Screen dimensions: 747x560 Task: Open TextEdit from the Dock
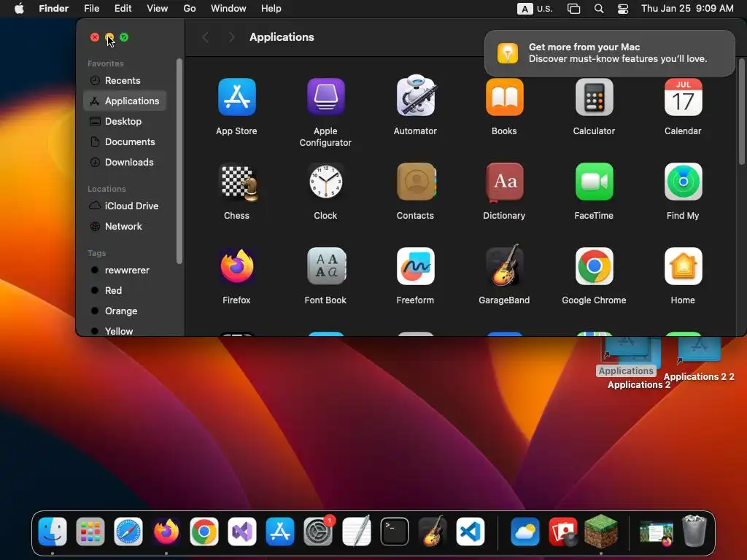point(356,532)
